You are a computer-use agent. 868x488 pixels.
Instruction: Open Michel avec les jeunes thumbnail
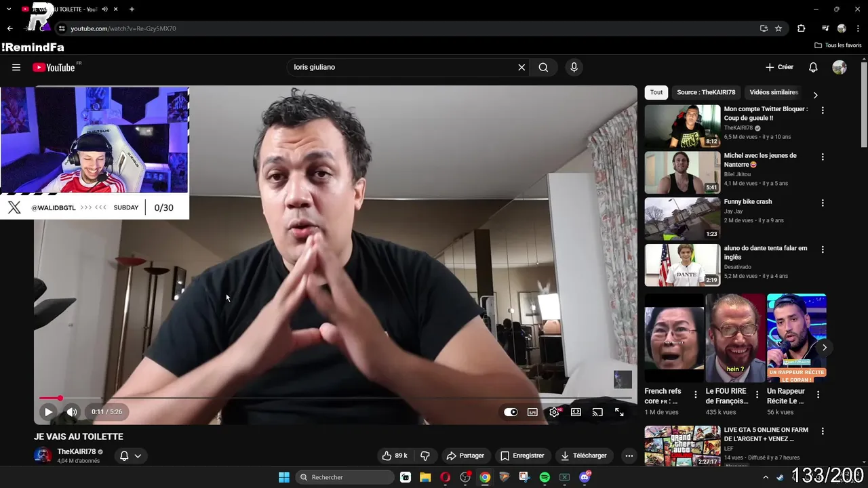click(682, 172)
